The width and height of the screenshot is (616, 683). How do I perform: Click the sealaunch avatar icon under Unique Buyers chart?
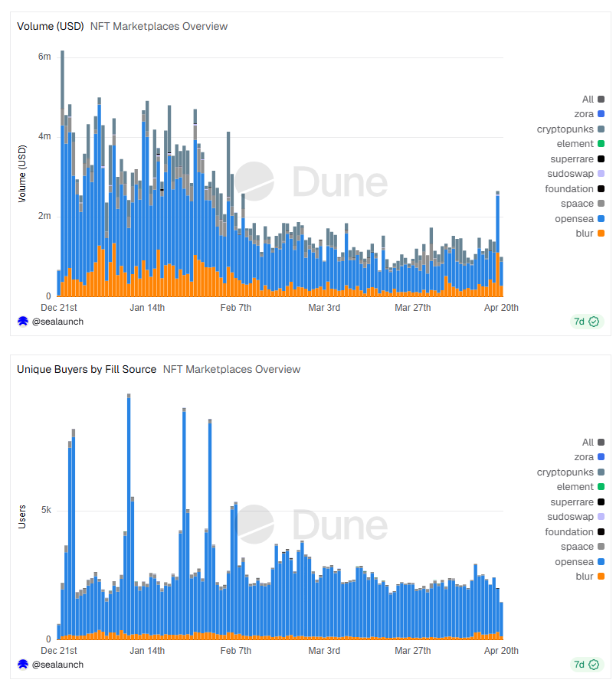23,665
